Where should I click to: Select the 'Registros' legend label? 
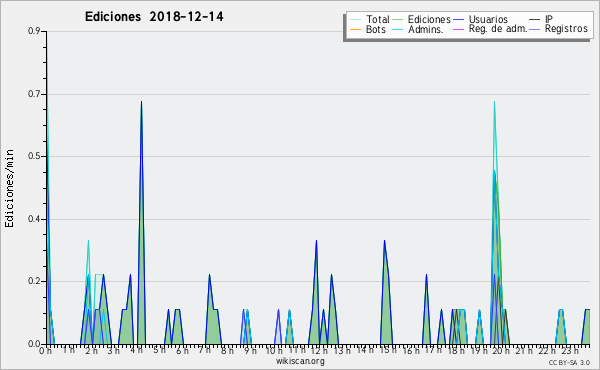pos(566,29)
